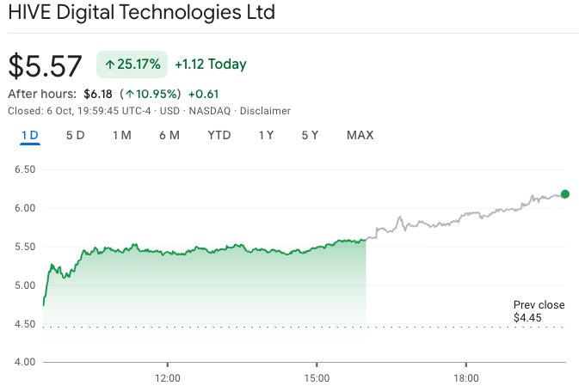Select the 1D time range tab
Viewport: 579px width, 392px height.
coord(30,135)
